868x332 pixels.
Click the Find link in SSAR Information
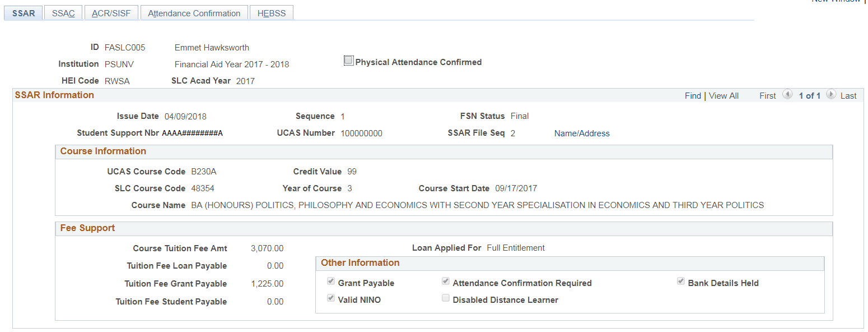pyautogui.click(x=693, y=95)
